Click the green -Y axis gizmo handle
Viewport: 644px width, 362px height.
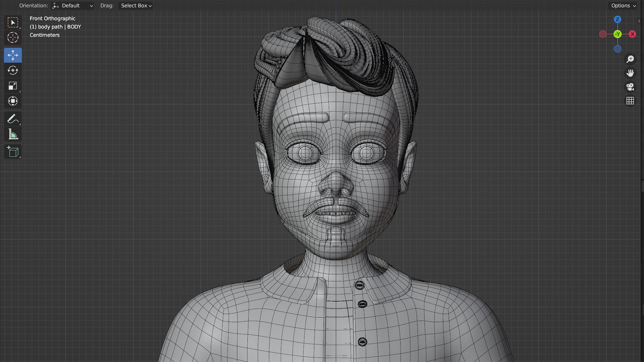[618, 34]
